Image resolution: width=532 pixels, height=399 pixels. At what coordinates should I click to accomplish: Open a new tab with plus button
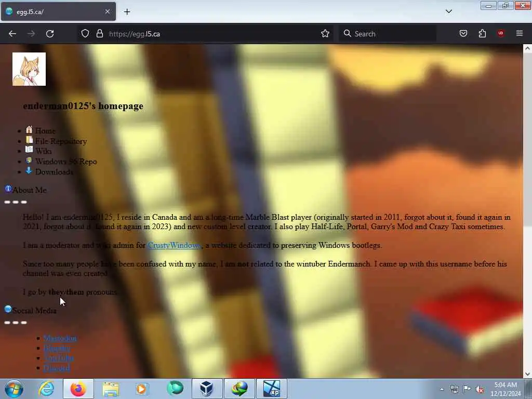click(x=127, y=12)
